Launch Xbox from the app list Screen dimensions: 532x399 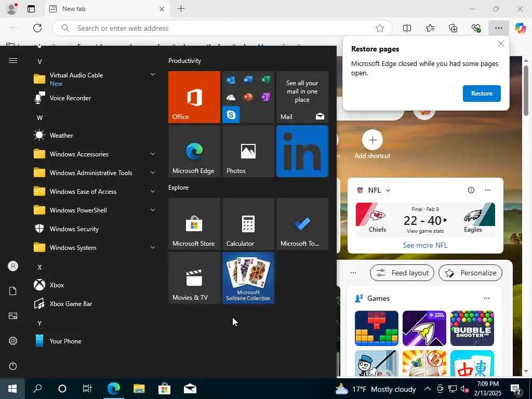(x=95, y=285)
